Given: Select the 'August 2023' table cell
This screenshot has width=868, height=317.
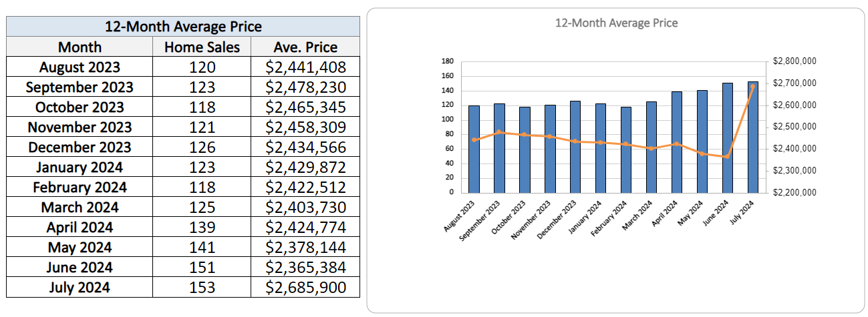Looking at the screenshot, I should coord(80,67).
